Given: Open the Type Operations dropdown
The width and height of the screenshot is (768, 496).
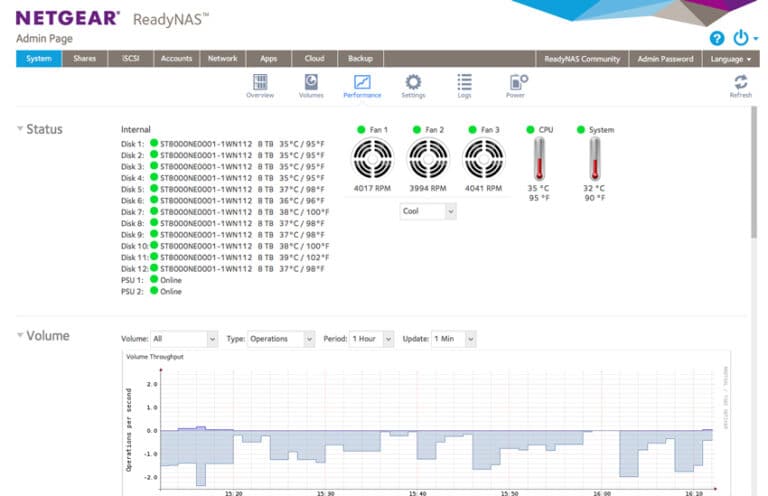Looking at the screenshot, I should coord(281,339).
